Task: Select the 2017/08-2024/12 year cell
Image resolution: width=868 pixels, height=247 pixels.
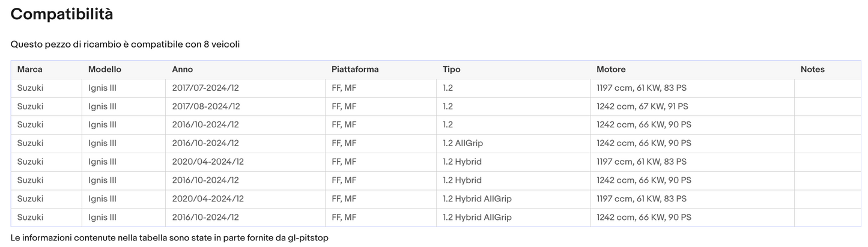Action: pyautogui.click(x=206, y=106)
